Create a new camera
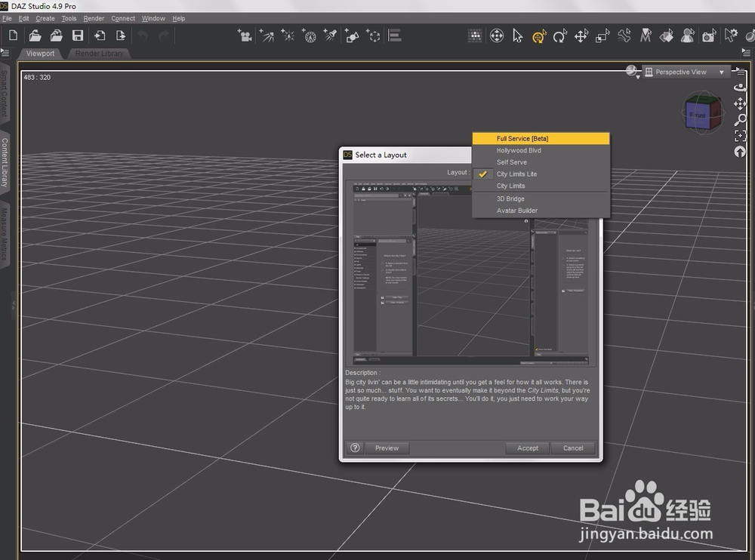Screen dimensions: 755x560 click(x=245, y=35)
